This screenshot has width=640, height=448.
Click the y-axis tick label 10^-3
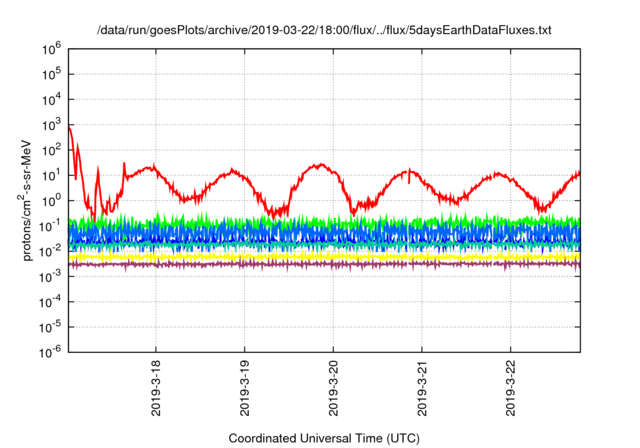pyautogui.click(x=49, y=277)
